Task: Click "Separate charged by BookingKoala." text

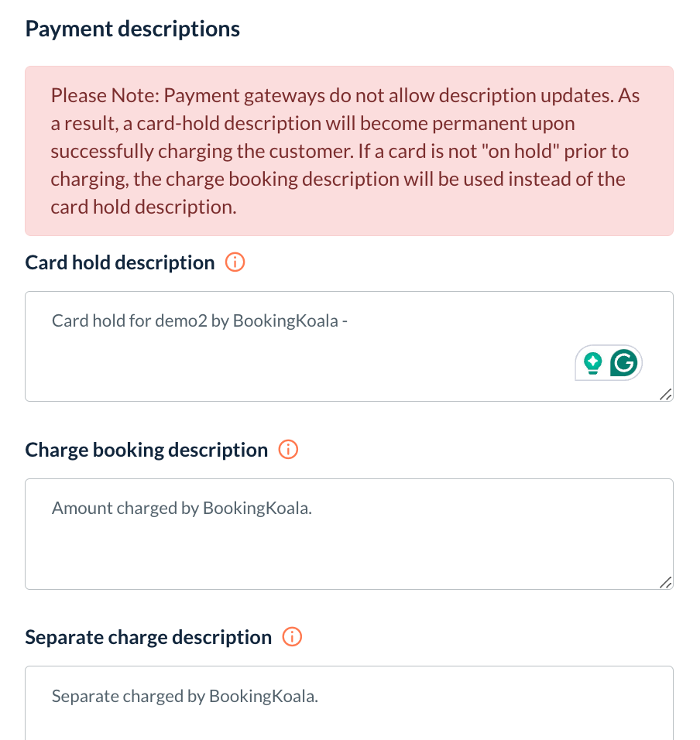Action: [x=185, y=696]
